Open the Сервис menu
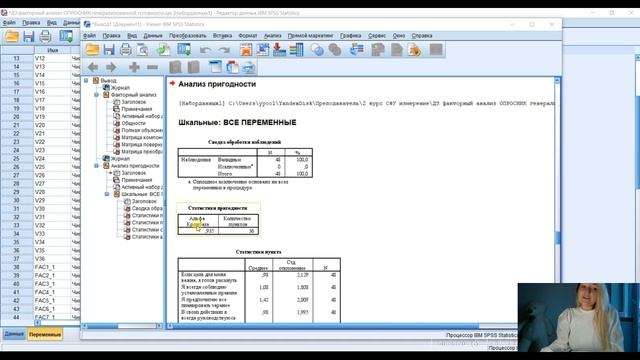The image size is (640, 360). pyautogui.click(x=377, y=36)
